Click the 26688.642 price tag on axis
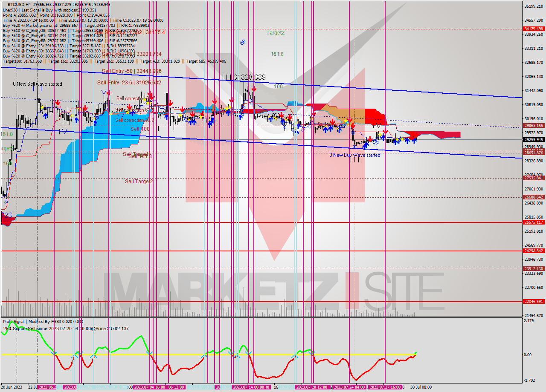 point(534,197)
